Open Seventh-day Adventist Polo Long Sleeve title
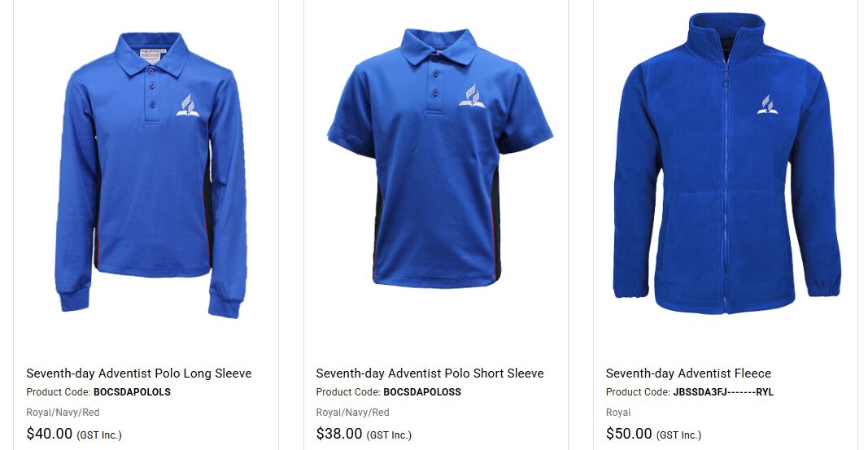 click(139, 373)
